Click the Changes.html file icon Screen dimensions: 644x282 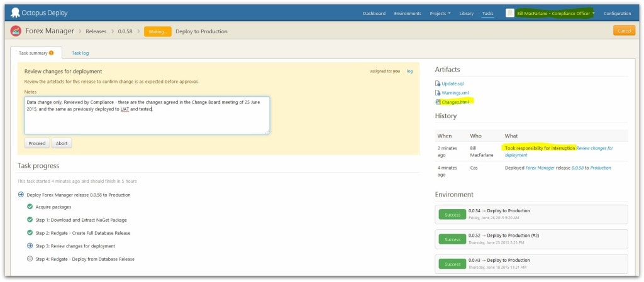(438, 102)
